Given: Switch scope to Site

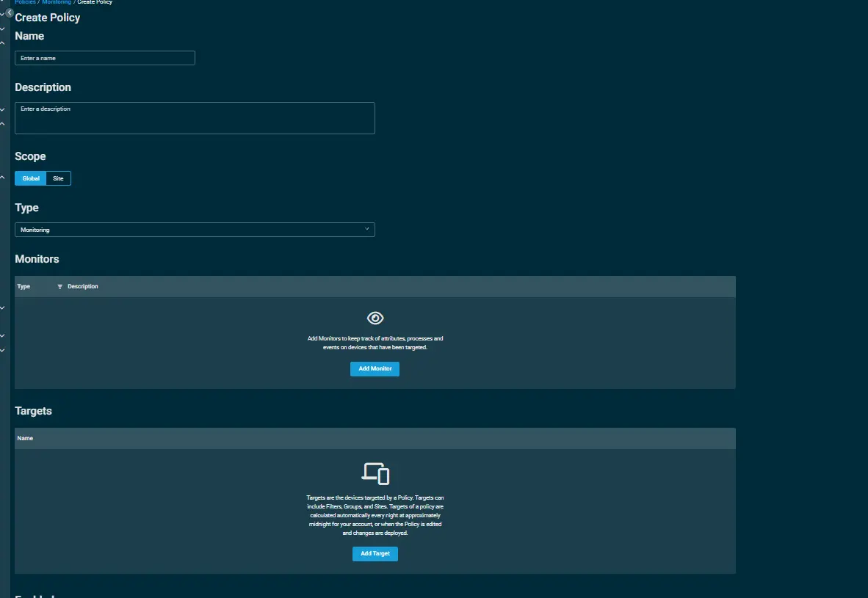Looking at the screenshot, I should point(58,178).
